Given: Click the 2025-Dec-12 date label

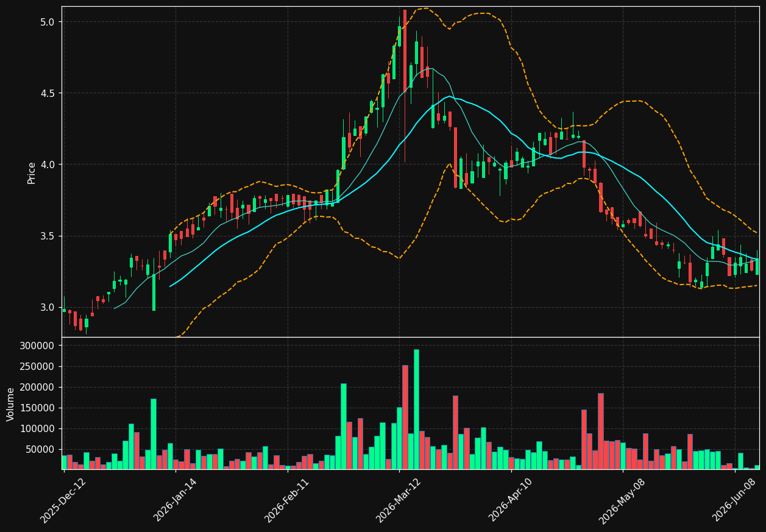Looking at the screenshot, I should tap(63, 501).
